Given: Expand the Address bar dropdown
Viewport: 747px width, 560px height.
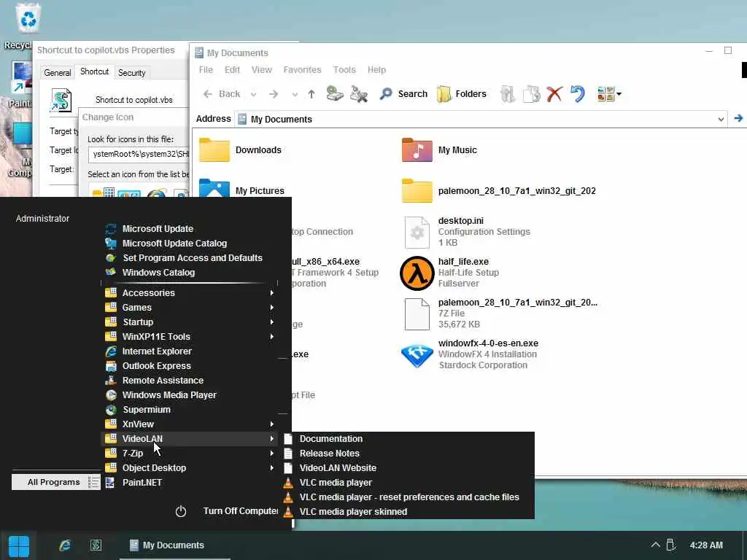Looking at the screenshot, I should coord(721,119).
